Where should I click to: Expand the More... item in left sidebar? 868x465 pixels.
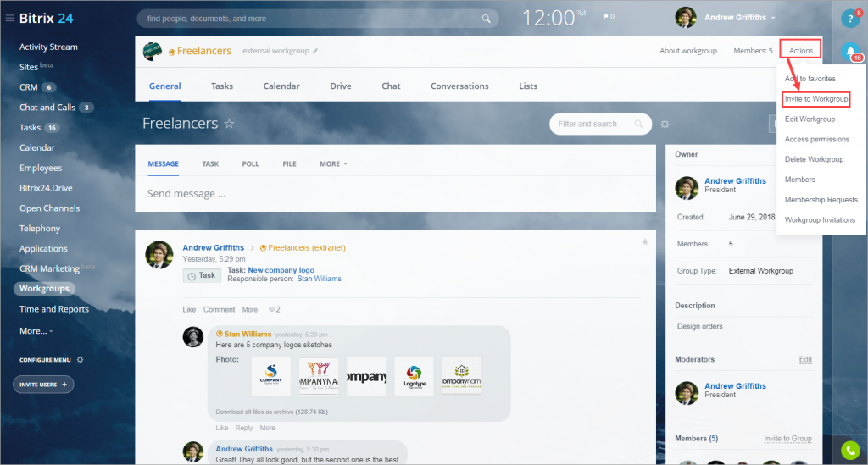coord(36,330)
